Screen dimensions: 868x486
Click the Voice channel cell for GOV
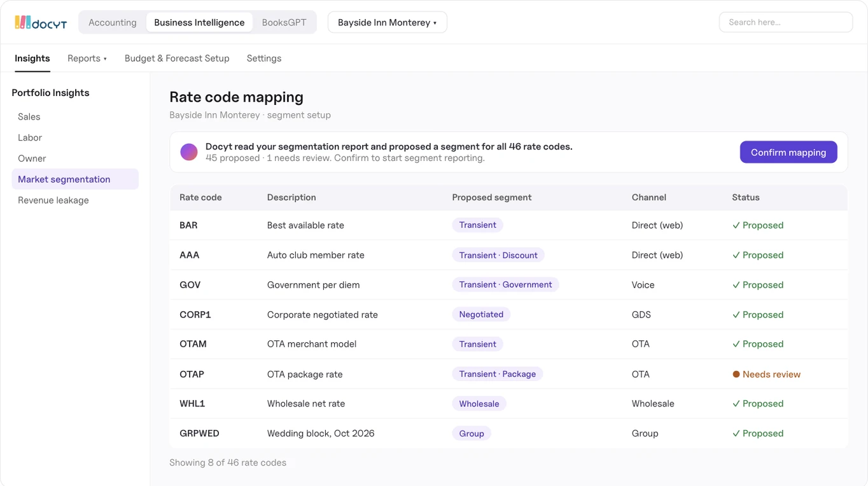pyautogui.click(x=643, y=284)
